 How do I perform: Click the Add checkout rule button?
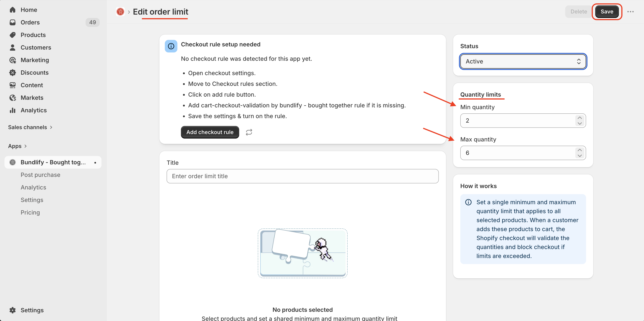(210, 132)
